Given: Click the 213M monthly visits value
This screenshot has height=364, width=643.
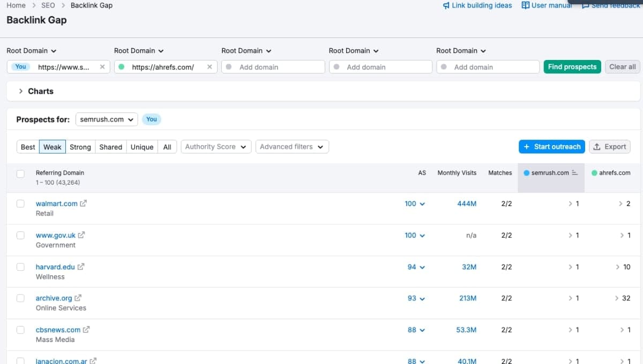Looking at the screenshot, I should click(x=468, y=299).
